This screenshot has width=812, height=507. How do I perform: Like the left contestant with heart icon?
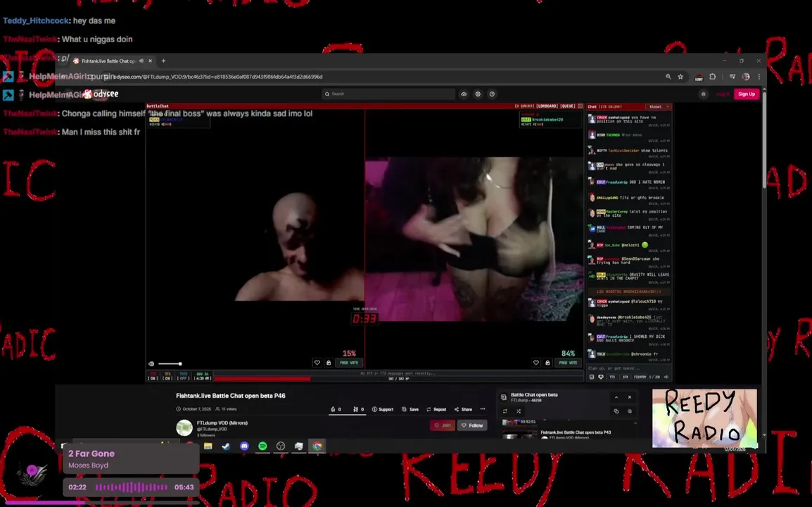pos(317,363)
